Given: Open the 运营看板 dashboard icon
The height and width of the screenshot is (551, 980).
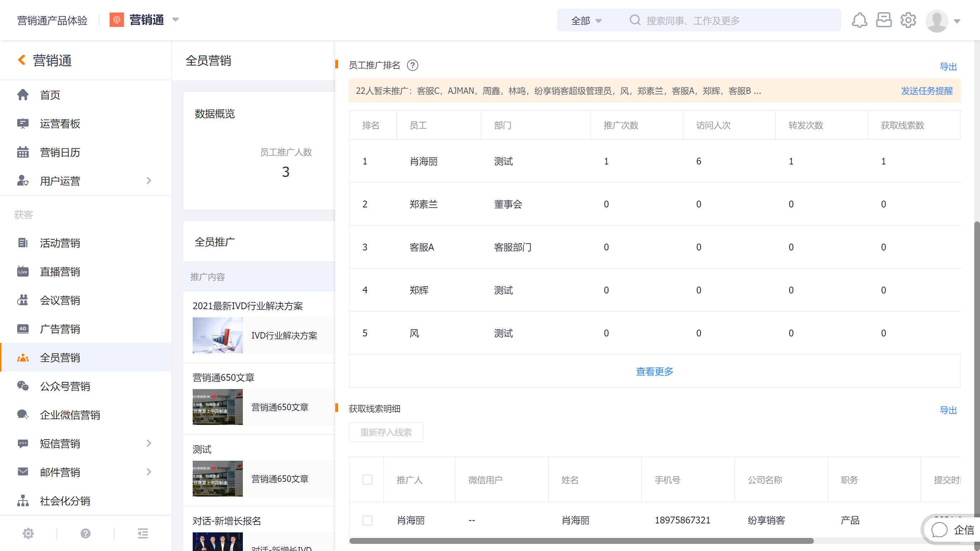Looking at the screenshot, I should coord(23,124).
